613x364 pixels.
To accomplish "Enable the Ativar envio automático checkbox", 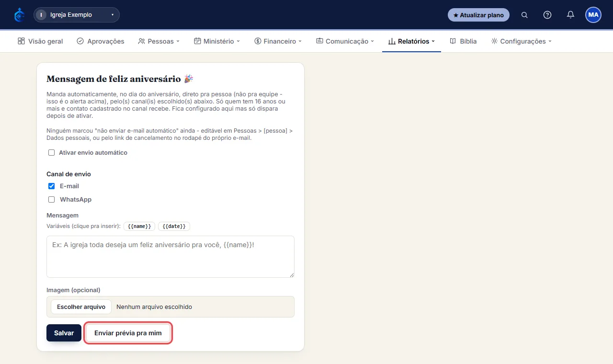I will coord(51,153).
